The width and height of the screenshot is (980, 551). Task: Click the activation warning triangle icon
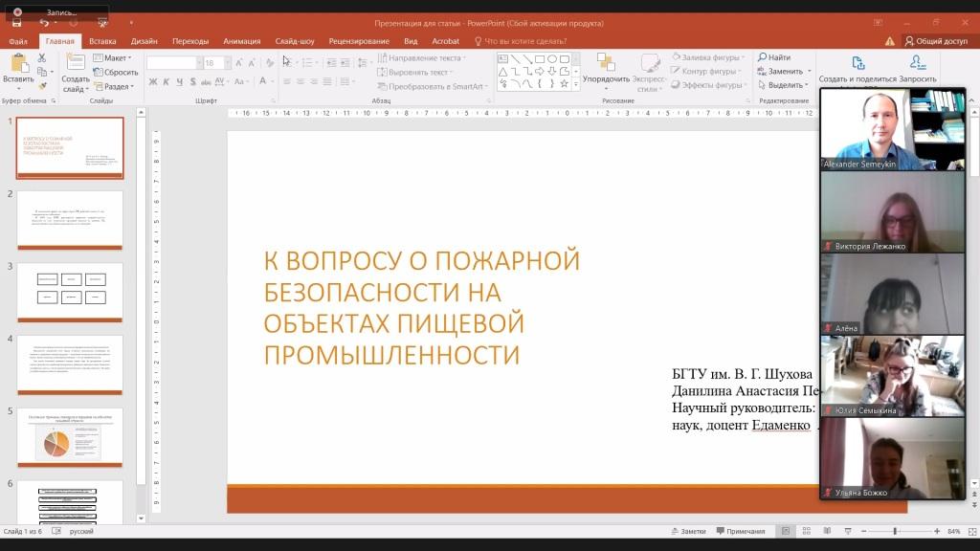(x=889, y=41)
